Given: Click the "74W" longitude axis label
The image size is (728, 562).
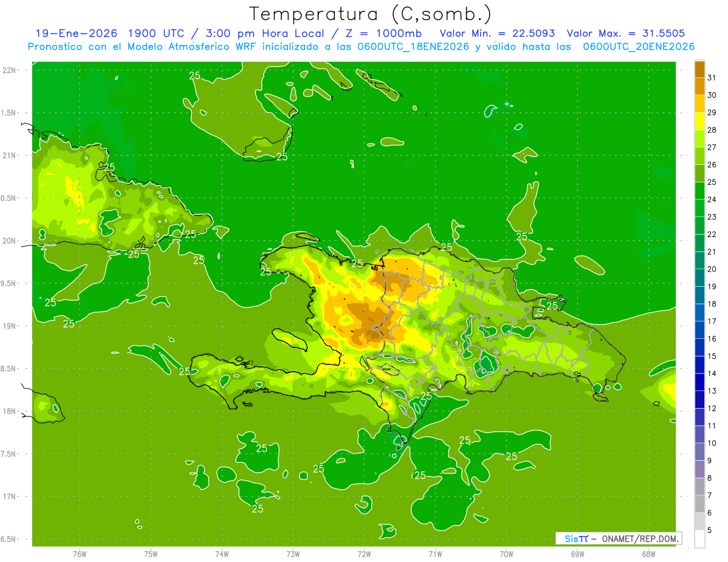Looking at the screenshot, I should click(221, 554).
